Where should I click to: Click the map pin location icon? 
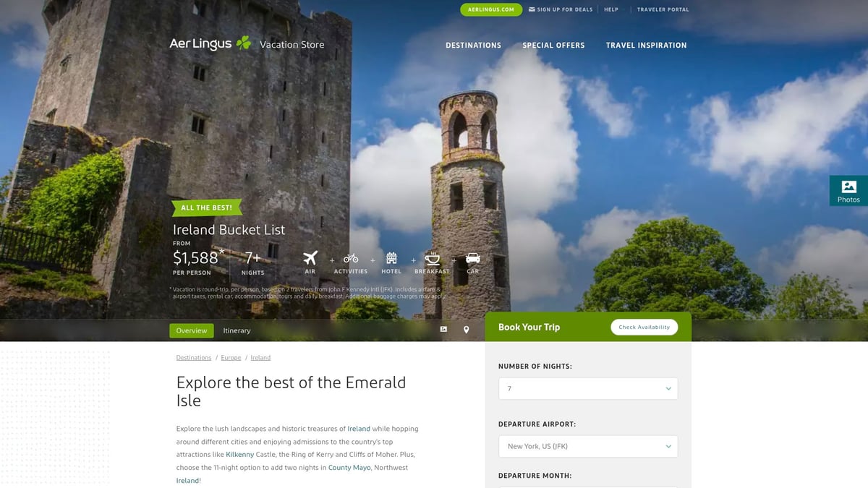[x=466, y=329]
